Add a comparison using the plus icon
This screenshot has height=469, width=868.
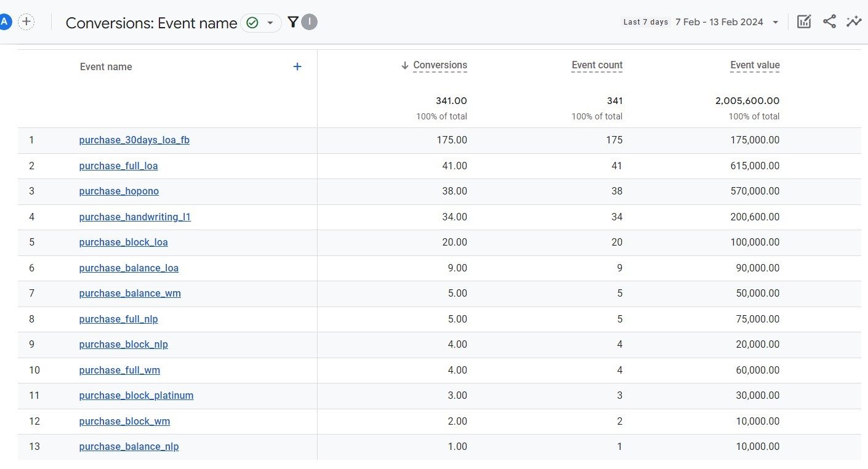pyautogui.click(x=26, y=21)
